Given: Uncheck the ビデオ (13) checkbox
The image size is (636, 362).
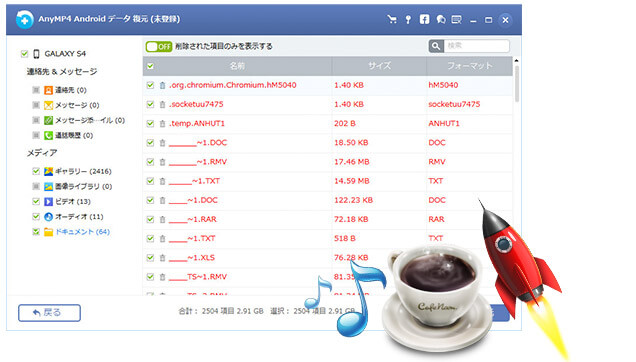Looking at the screenshot, I should (x=36, y=202).
